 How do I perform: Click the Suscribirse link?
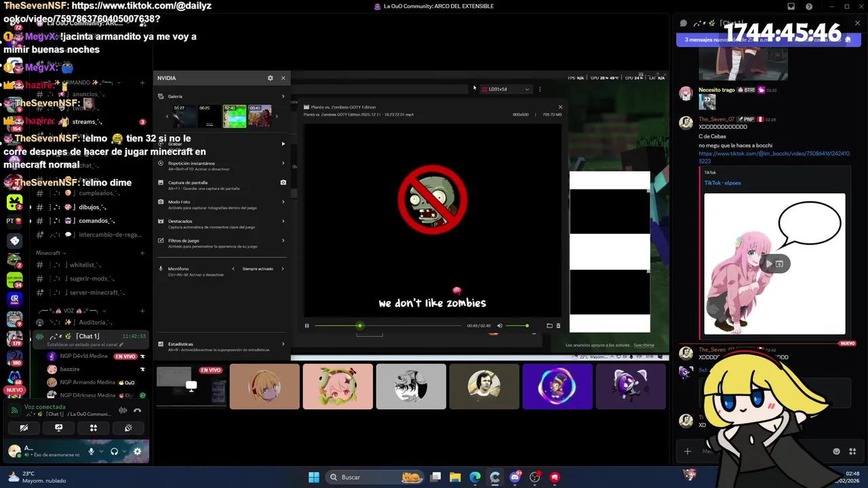click(x=644, y=346)
